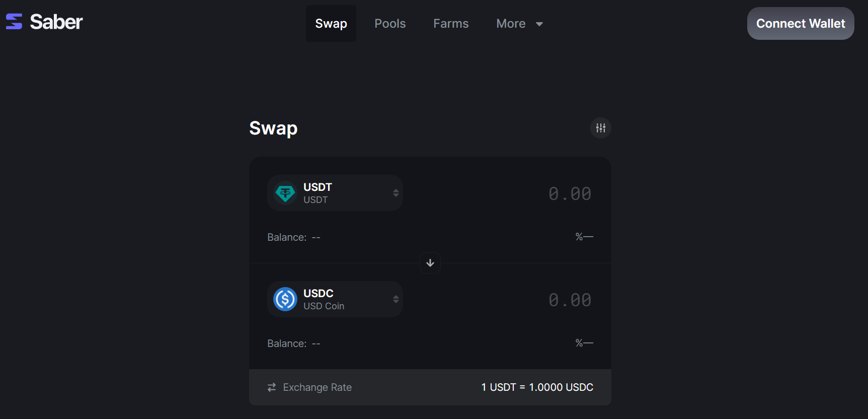Click the USDC coin icon
Viewport: 868px width, 419px height.
click(x=285, y=299)
